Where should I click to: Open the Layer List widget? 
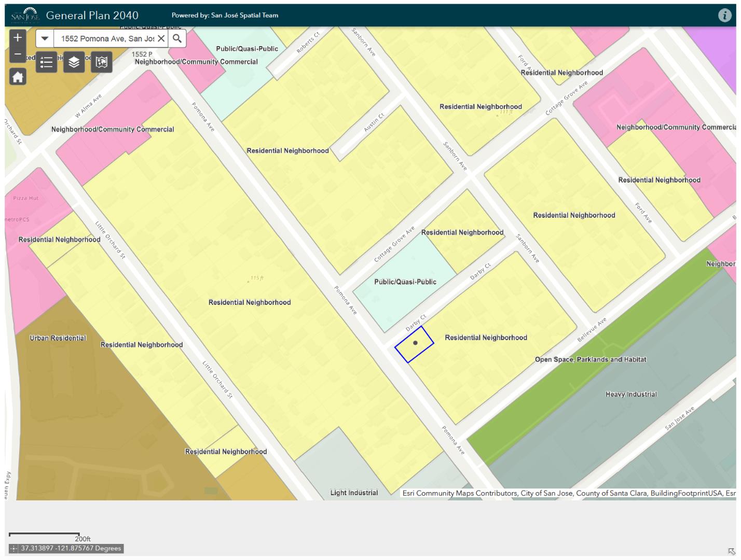coord(74,62)
